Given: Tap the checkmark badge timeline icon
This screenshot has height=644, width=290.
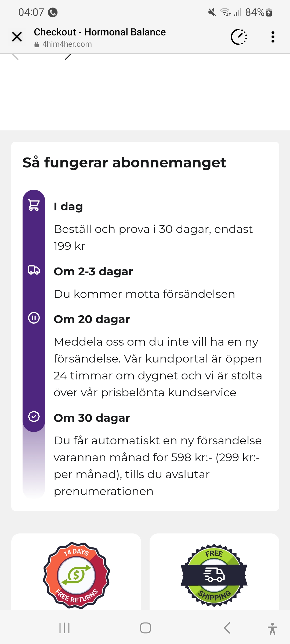Looking at the screenshot, I should pos(34,416).
